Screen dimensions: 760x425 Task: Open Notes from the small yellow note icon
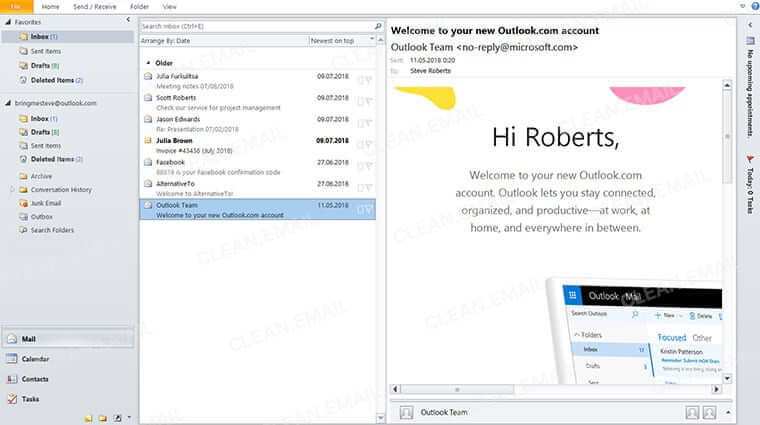(x=88, y=418)
